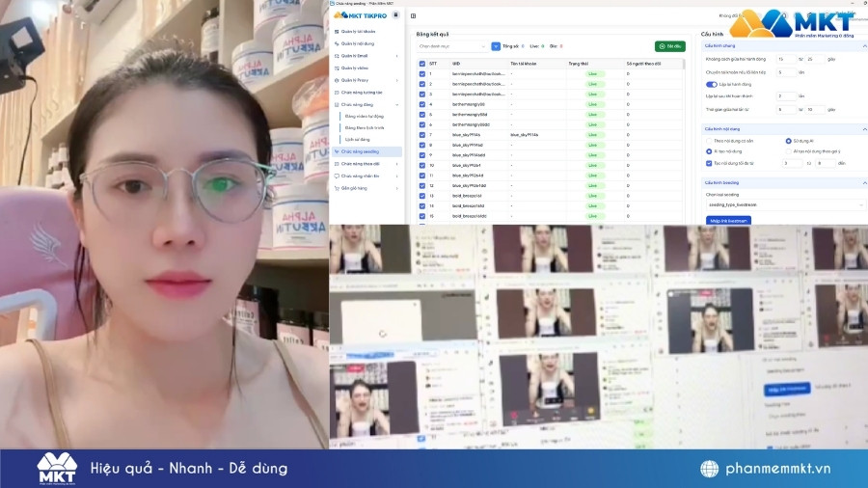Click the MKT TIKPRO logo
Screen dimensions: 868x488
(360, 15)
